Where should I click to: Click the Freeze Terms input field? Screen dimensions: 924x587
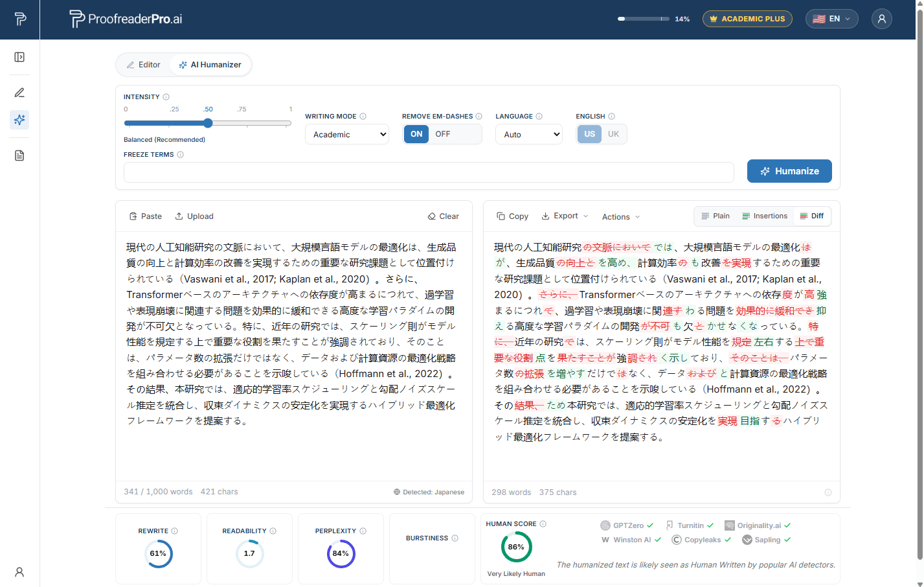(429, 172)
